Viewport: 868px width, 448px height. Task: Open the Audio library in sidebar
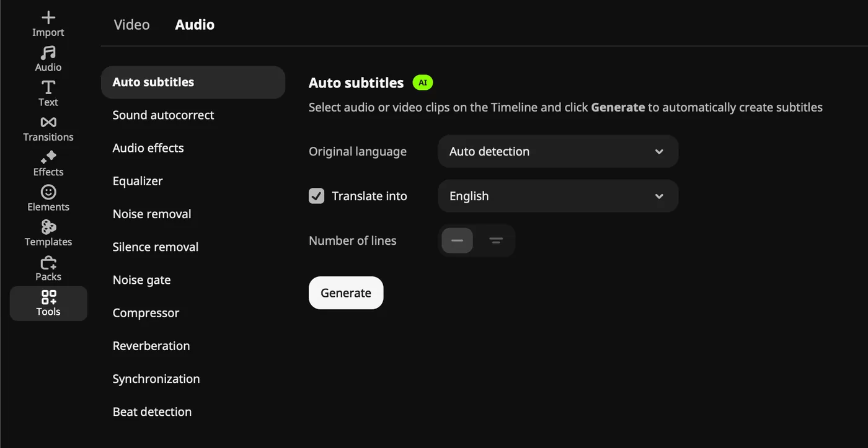[x=48, y=59]
